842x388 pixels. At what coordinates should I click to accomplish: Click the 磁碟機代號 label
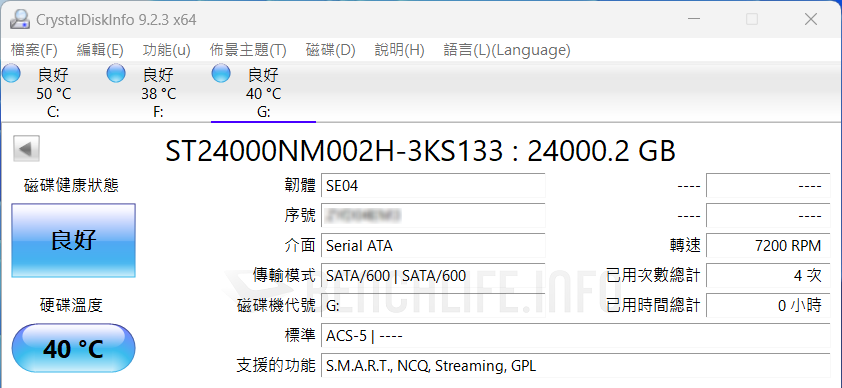coord(276,306)
